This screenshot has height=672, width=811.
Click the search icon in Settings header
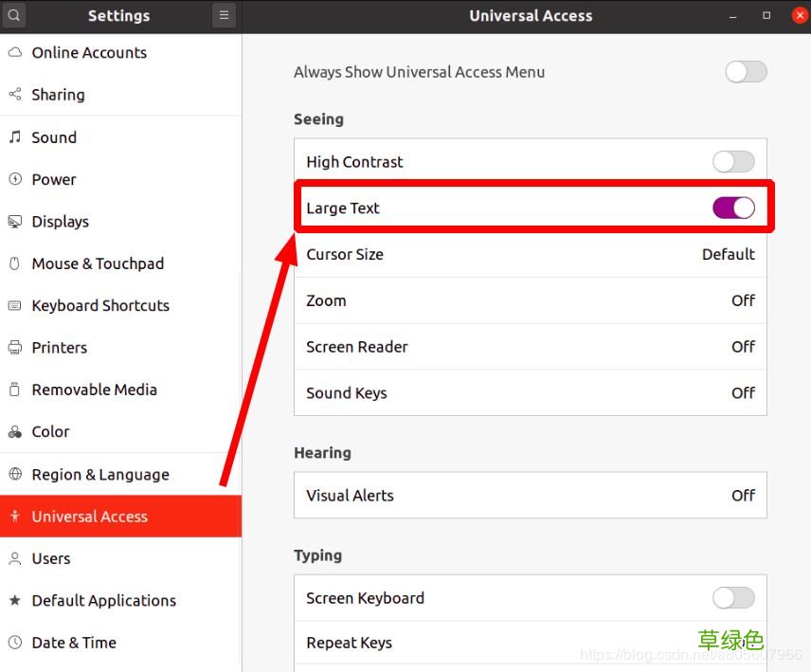14,15
